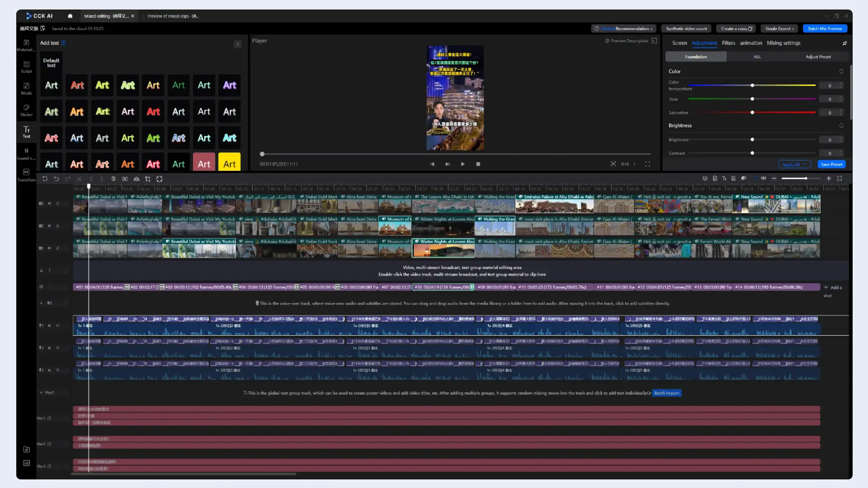Toggle mute on voice-over track 2

(49, 348)
